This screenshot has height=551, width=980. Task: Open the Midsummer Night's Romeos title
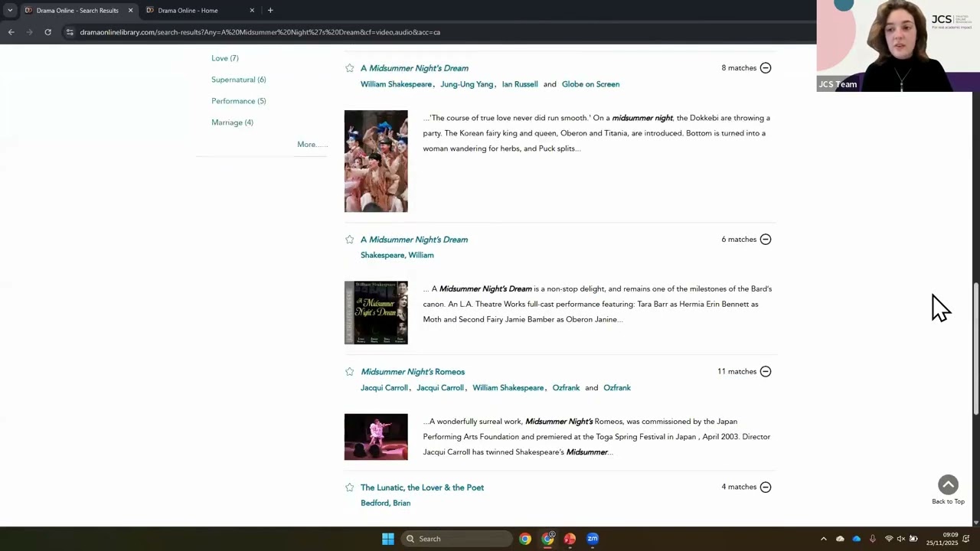click(x=413, y=372)
